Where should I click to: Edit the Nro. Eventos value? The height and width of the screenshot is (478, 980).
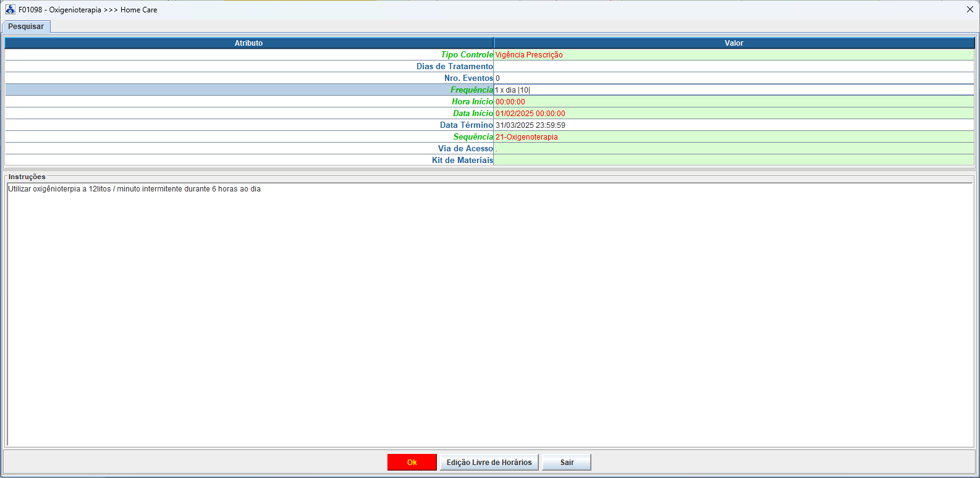point(733,78)
